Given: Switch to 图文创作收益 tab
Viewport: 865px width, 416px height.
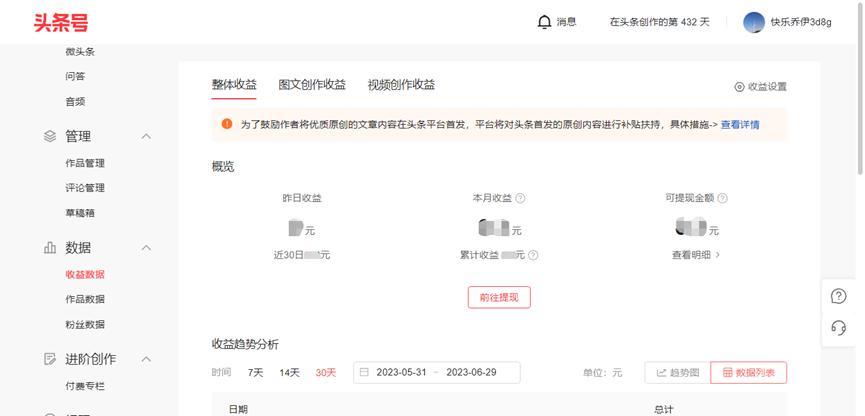Looking at the screenshot, I should 312,85.
